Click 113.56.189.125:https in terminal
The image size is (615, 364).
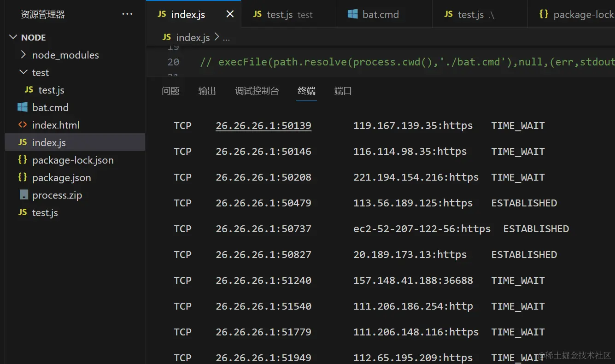click(x=413, y=203)
